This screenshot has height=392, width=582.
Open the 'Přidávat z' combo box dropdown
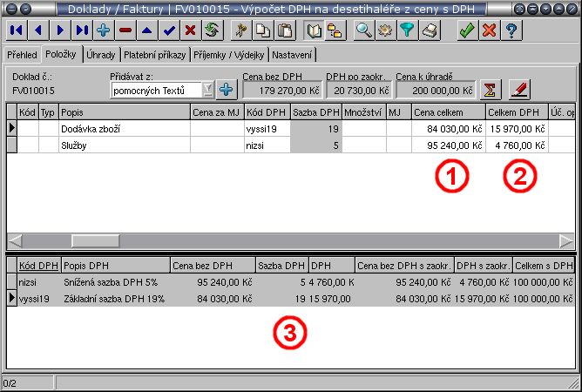[x=207, y=89]
